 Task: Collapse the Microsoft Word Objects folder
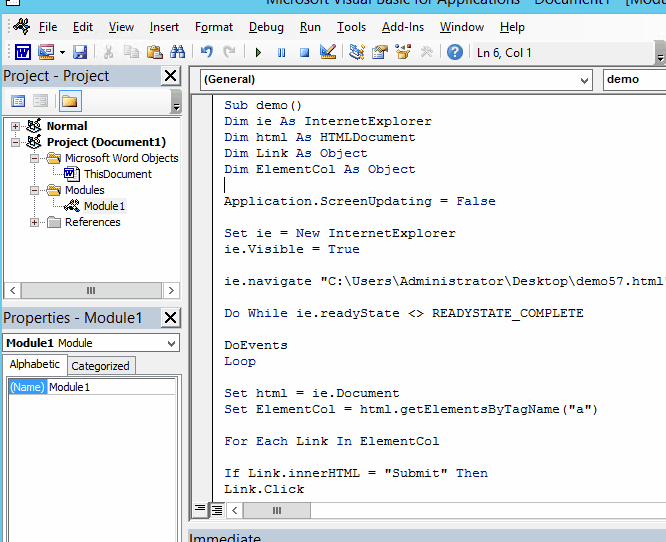click(x=34, y=158)
